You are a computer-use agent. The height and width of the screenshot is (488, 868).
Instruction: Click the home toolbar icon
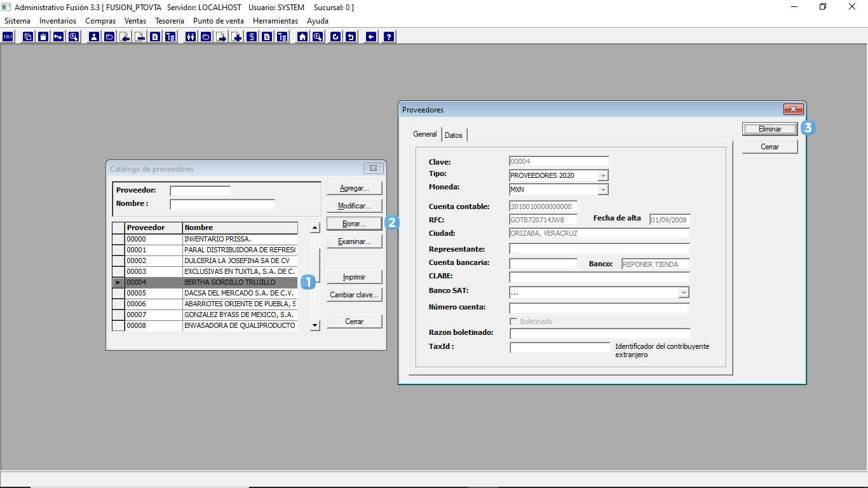pos(302,37)
